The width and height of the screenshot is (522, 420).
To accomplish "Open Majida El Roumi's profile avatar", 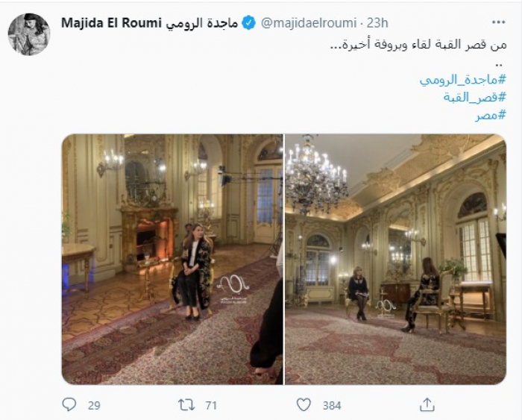I will click(x=29, y=34).
